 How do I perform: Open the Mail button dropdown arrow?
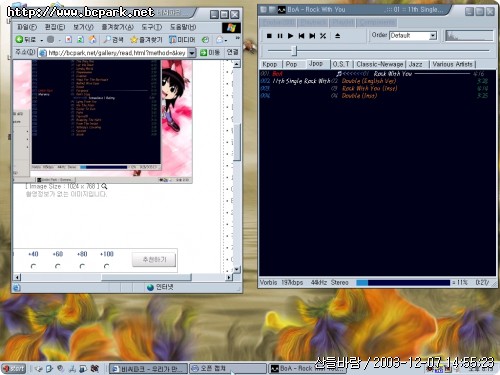point(226,40)
